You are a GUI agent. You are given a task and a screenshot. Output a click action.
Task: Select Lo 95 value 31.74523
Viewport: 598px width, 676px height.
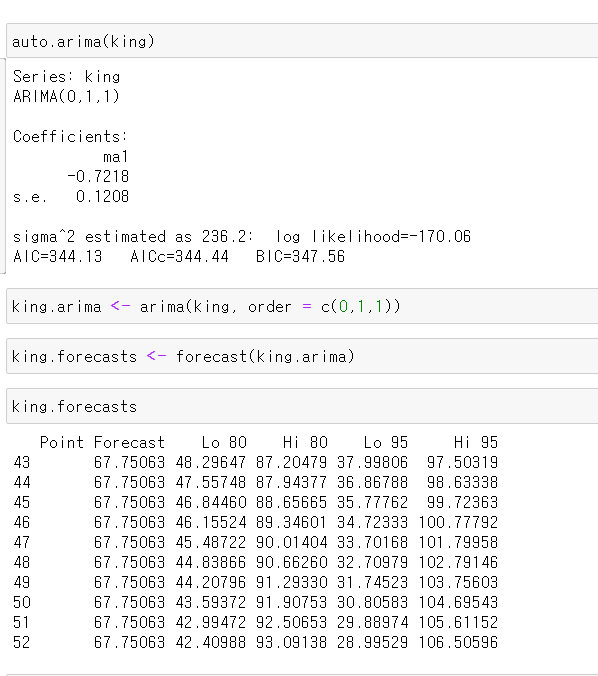point(373,582)
